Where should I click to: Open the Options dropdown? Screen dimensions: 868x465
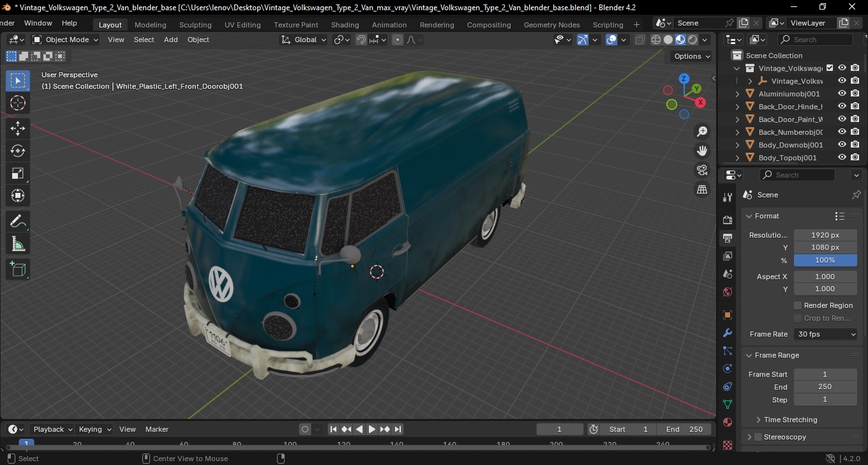692,56
